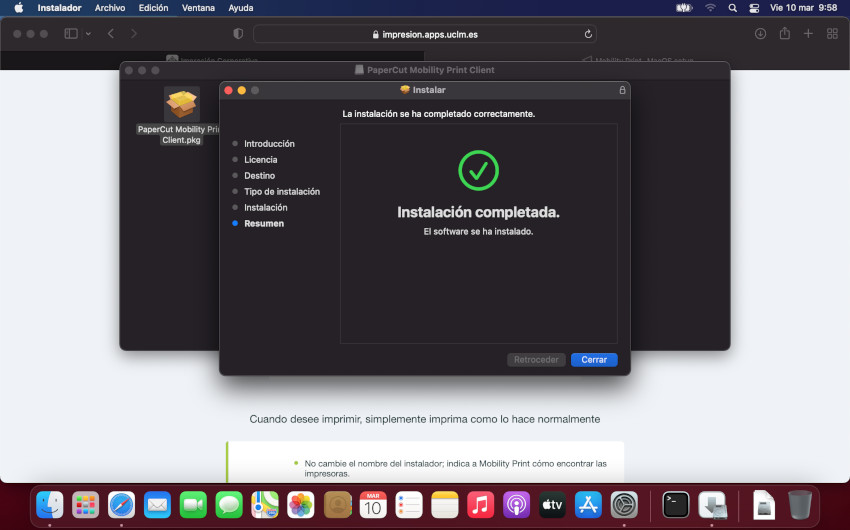This screenshot has height=530, width=850.
Task: Open Mail from the Dock
Action: (x=157, y=505)
